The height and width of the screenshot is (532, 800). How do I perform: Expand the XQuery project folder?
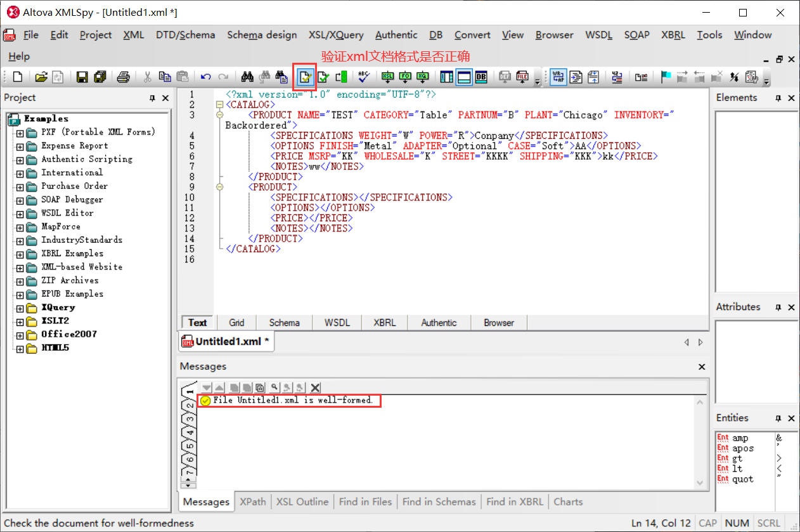coord(19,307)
